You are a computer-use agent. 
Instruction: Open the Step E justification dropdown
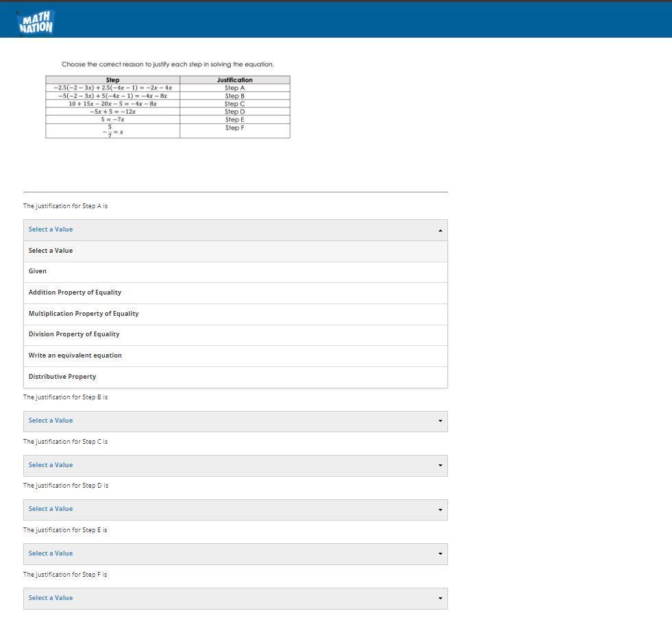(235, 553)
